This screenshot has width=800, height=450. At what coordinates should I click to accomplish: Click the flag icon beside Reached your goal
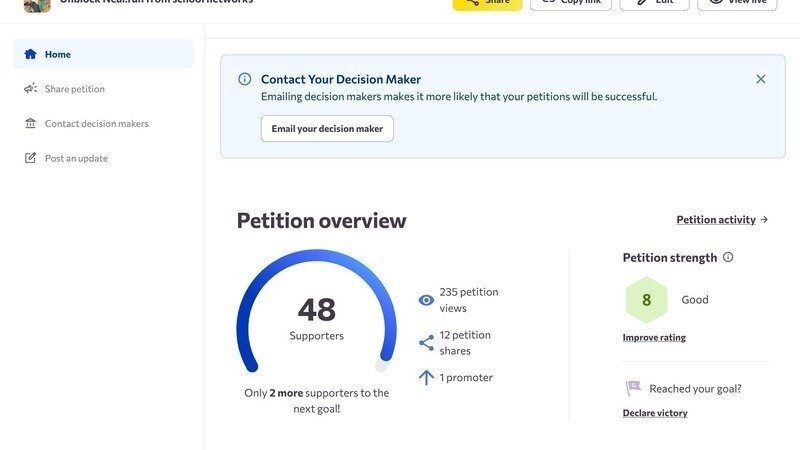click(633, 388)
